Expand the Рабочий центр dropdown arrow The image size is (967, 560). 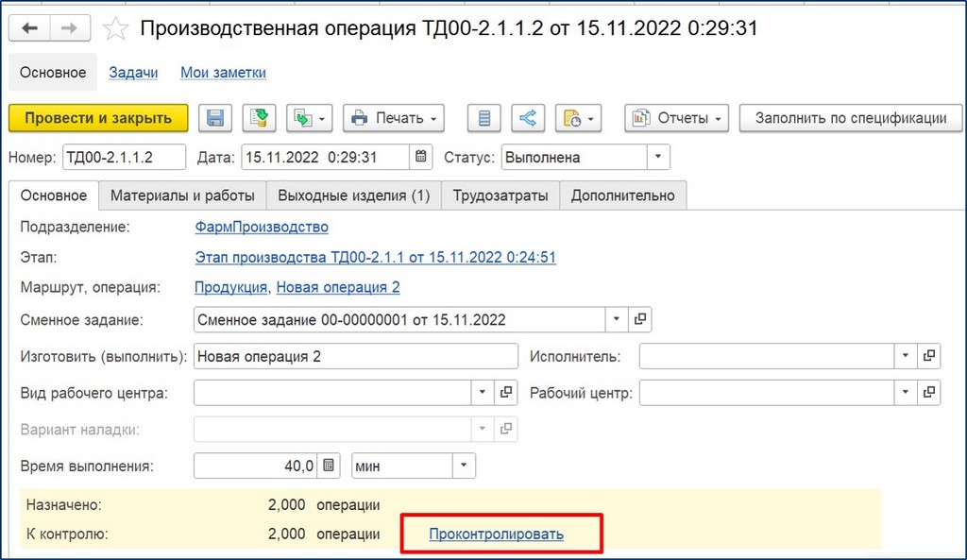click(906, 392)
